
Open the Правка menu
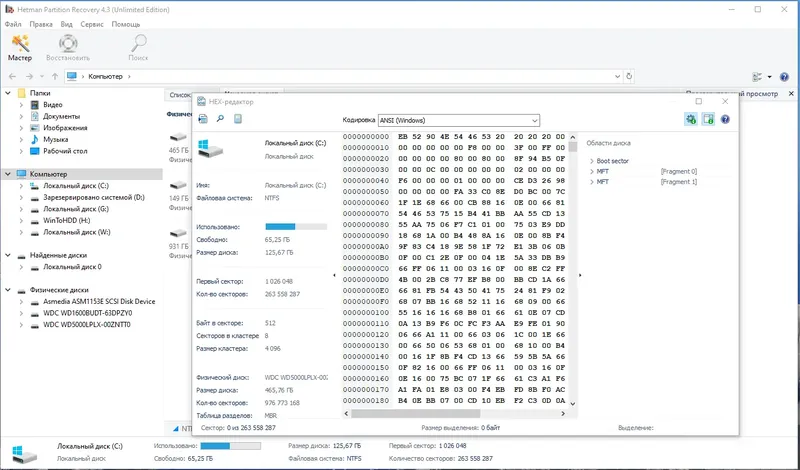(41, 24)
